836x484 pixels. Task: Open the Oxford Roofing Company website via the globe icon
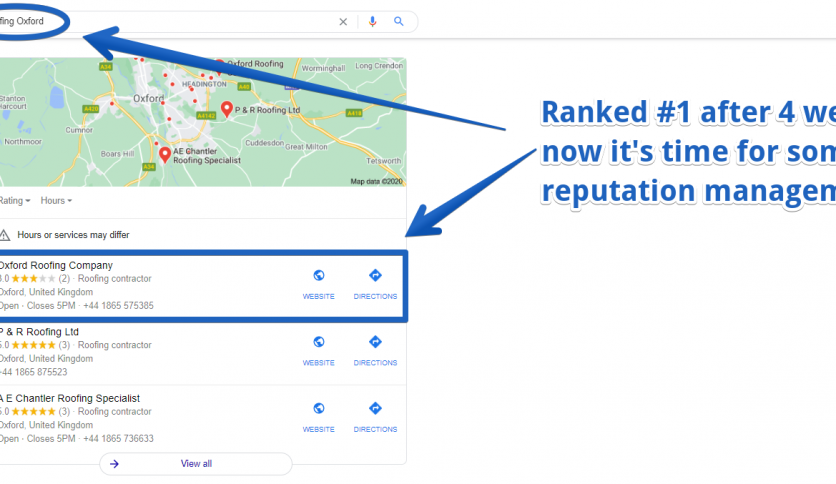[x=318, y=276]
